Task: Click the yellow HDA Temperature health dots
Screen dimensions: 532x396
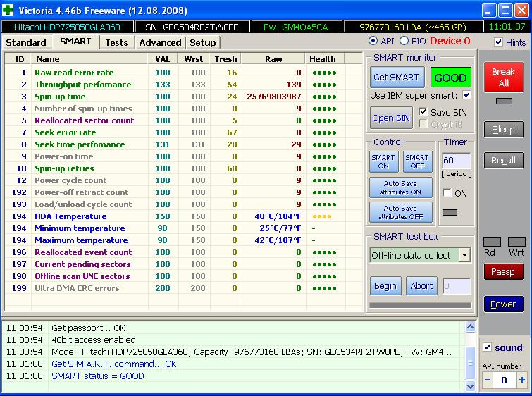Action: pyautogui.click(x=321, y=216)
